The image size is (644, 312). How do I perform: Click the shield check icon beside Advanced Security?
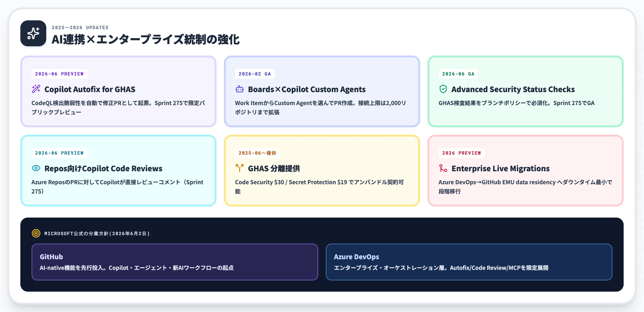[443, 89]
